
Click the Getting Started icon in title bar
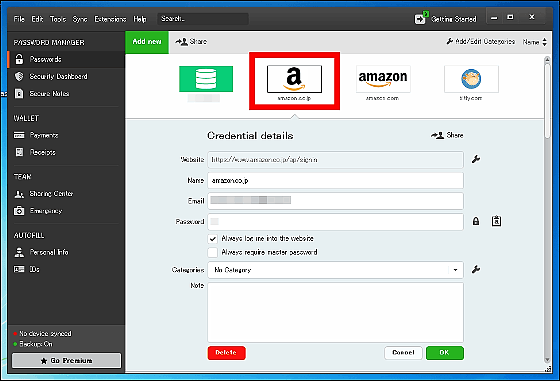tap(421, 19)
